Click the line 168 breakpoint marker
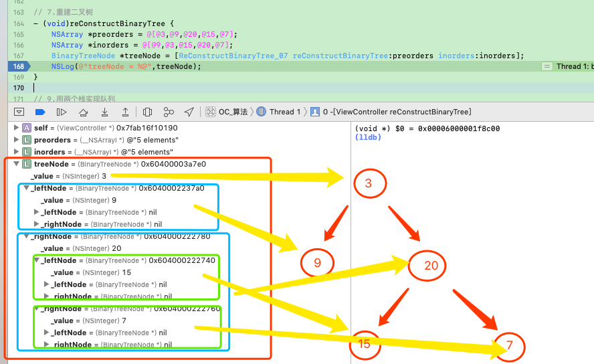 point(19,66)
